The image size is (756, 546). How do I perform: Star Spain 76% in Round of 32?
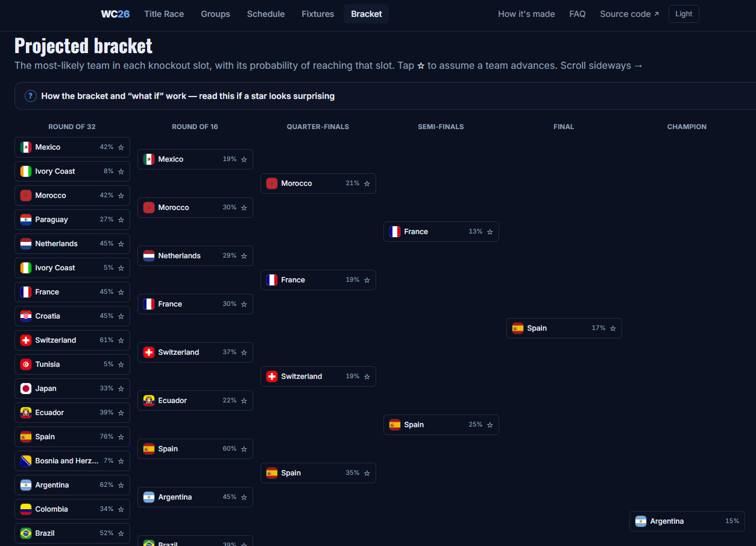121,437
